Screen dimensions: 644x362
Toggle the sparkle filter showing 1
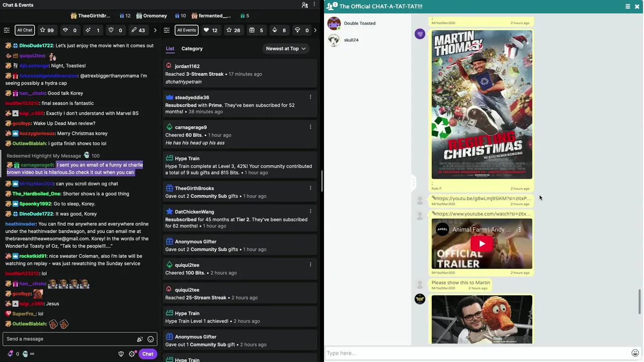(93, 30)
